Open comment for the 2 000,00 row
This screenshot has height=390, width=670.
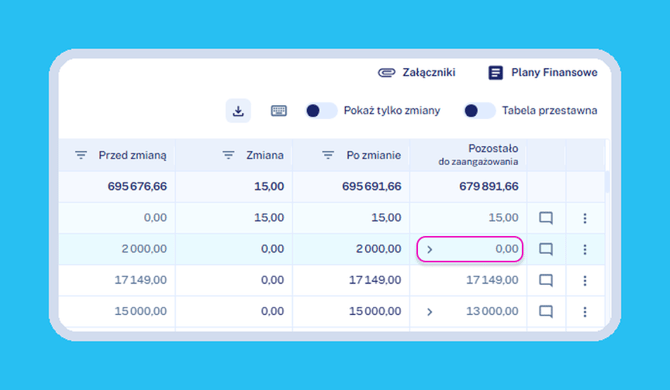point(546,249)
